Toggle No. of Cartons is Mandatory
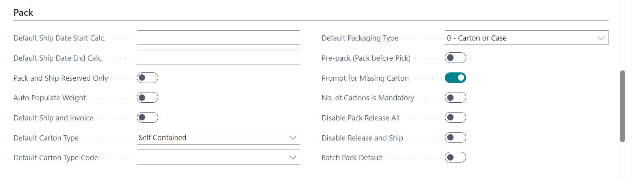The width and height of the screenshot is (644, 181). [x=455, y=98]
